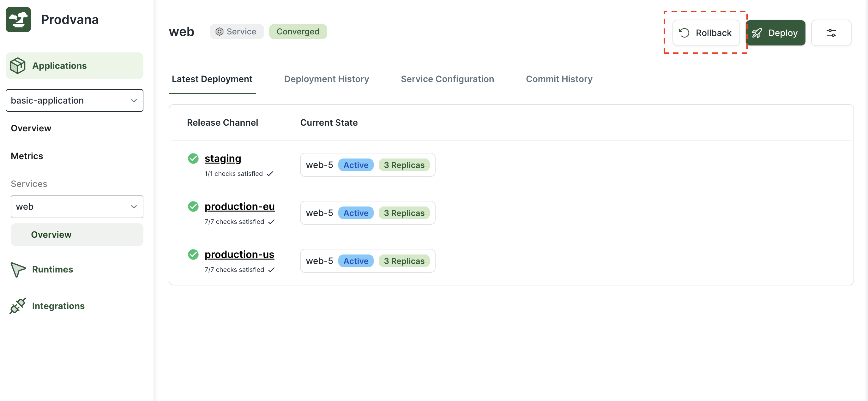Click the Converged status badge
868x401 pixels.
(x=298, y=32)
